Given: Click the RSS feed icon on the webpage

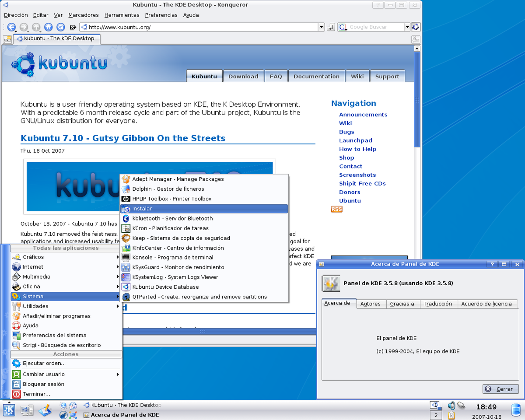Looking at the screenshot, I should pos(336,210).
